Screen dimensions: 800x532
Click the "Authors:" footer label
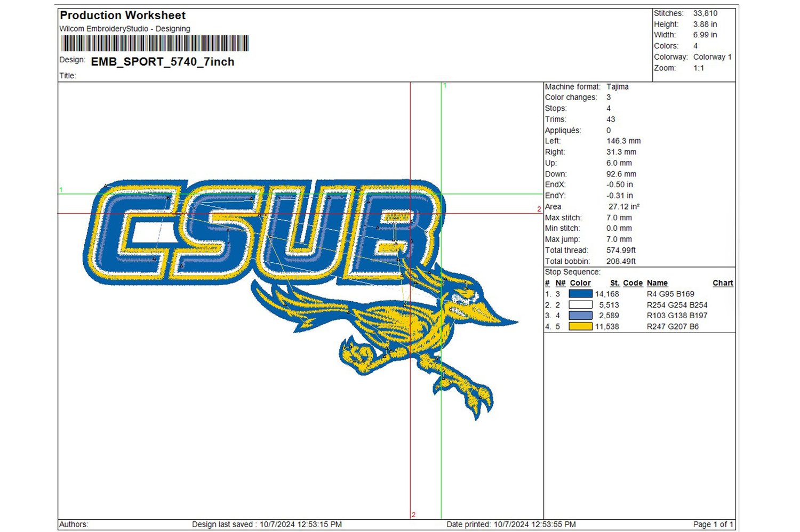[x=74, y=525]
